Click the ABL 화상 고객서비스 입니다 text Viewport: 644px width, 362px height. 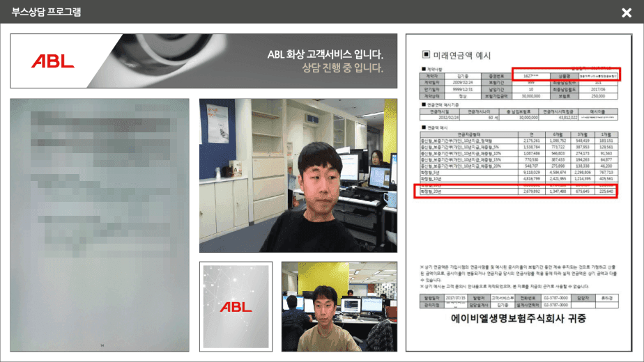click(325, 54)
